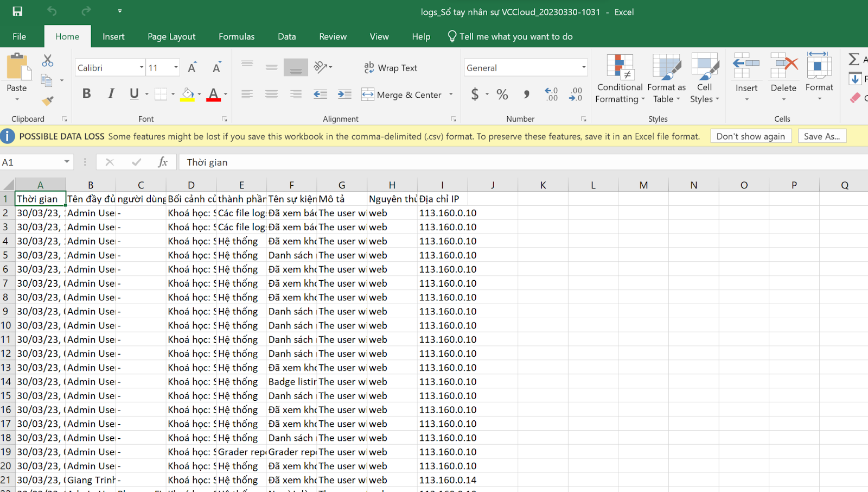Toggle Wrap Text
The height and width of the screenshot is (492, 868).
click(x=391, y=67)
